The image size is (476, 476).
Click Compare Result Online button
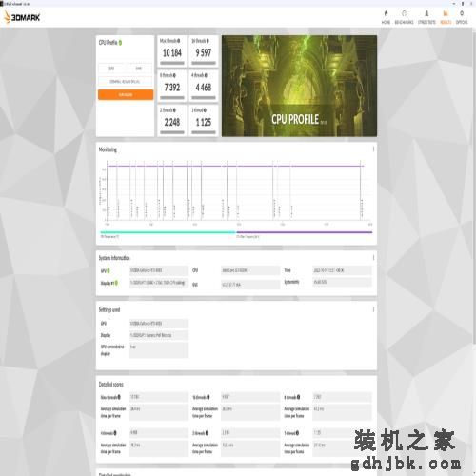tap(126, 82)
